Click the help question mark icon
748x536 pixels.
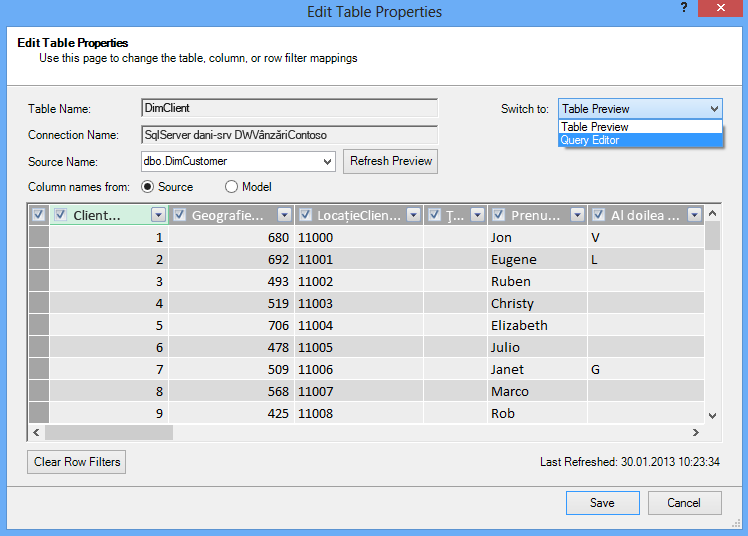pos(684,8)
